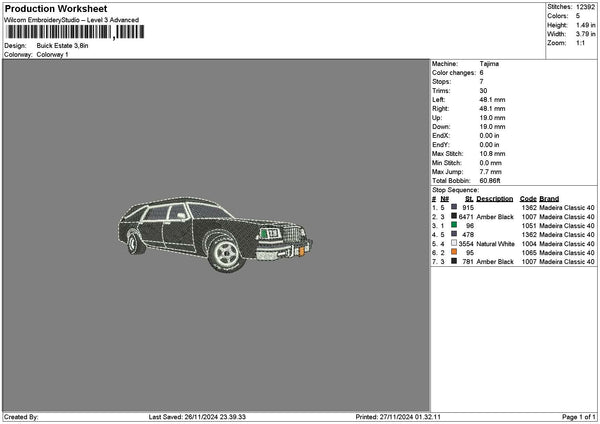
Task: Click the green thread swatch in stop 3
Action: [454, 225]
